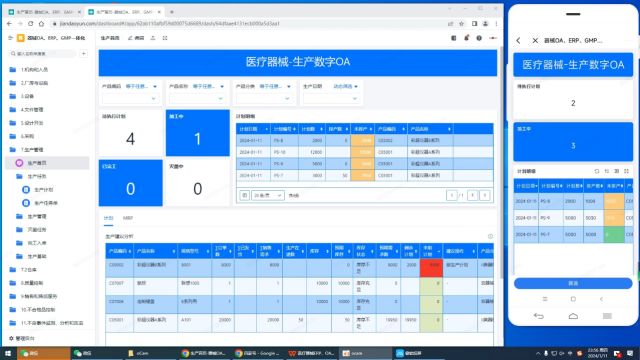The width and height of the screenshot is (640, 360).
Task: Reload the page in Chrome
Action: pos(31,24)
